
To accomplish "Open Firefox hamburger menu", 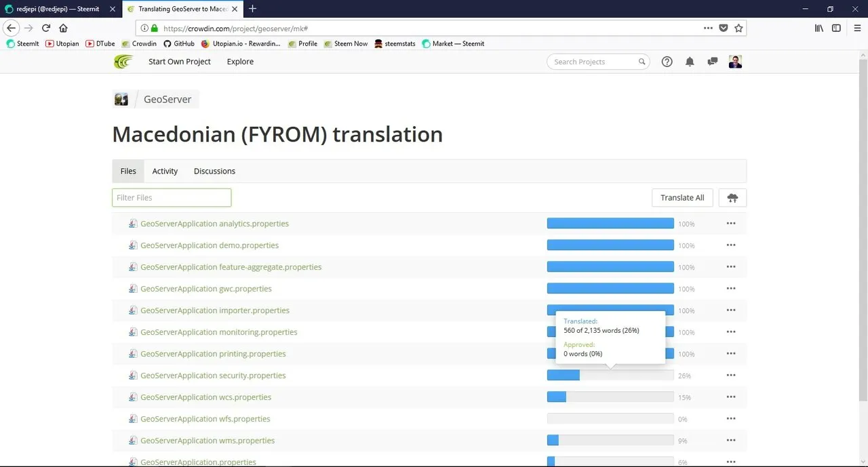I will pos(857,28).
